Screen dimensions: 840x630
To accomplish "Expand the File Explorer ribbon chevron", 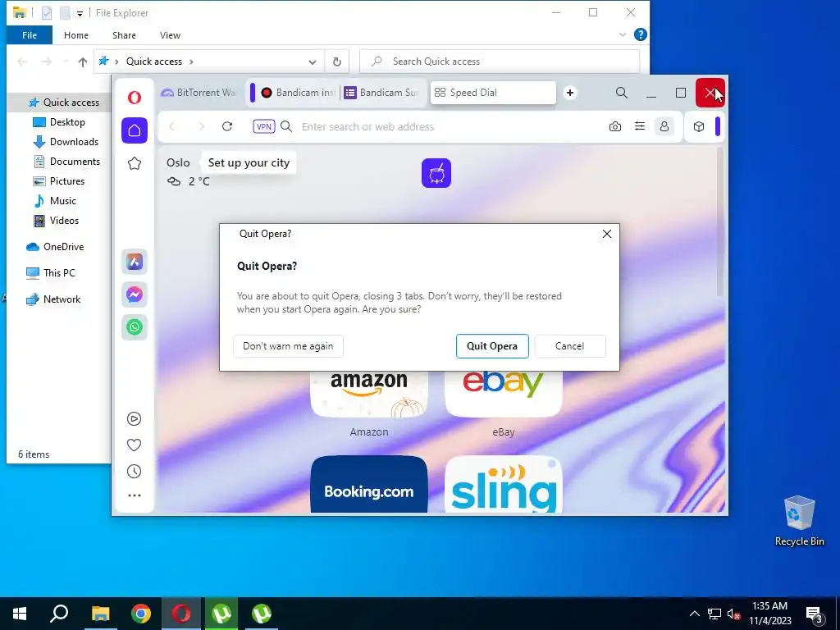I will (623, 34).
